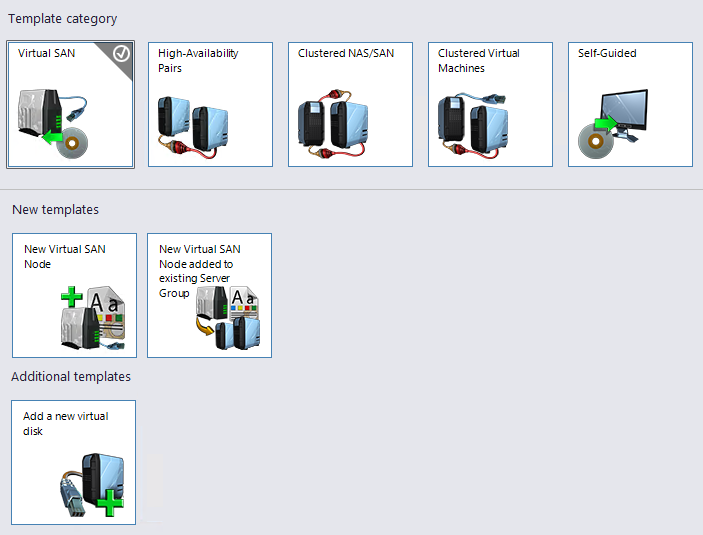Select the "New Virtual SAN Node" template label
The width and height of the screenshot is (703, 535).
click(x=65, y=256)
